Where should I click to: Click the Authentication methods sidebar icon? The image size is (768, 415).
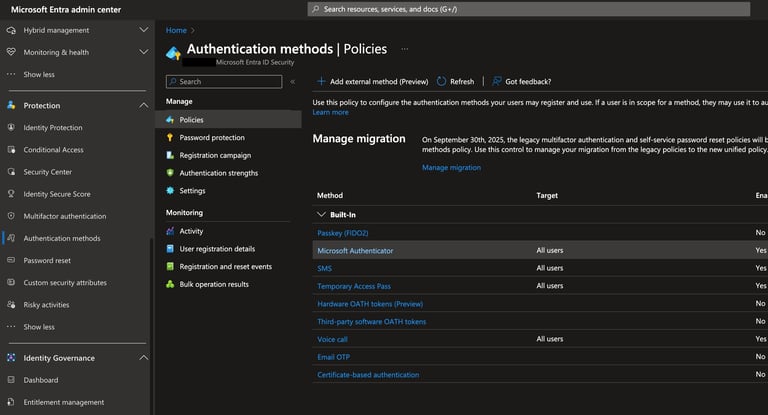click(x=11, y=238)
